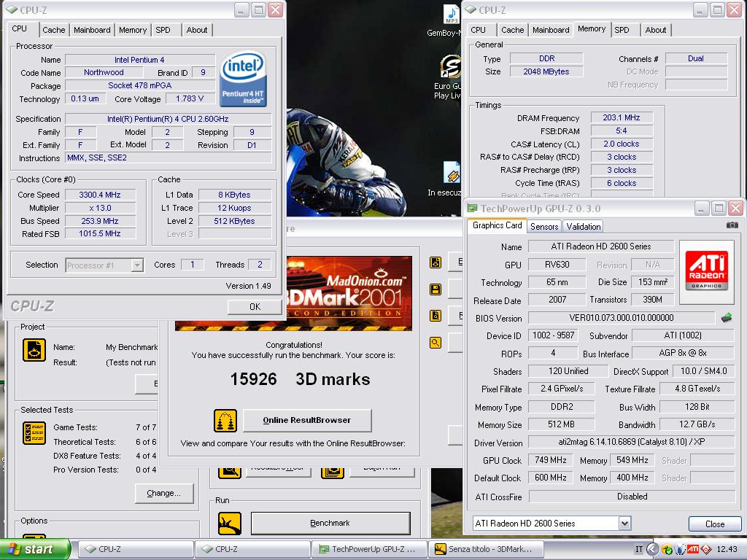Click the ATI Radeon graphics logo

pyautogui.click(x=706, y=272)
